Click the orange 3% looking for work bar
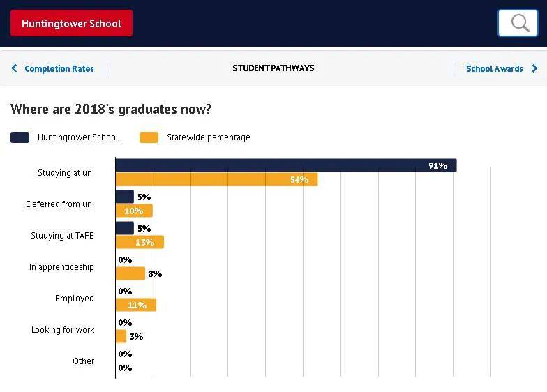The height and width of the screenshot is (392, 547). click(x=121, y=336)
